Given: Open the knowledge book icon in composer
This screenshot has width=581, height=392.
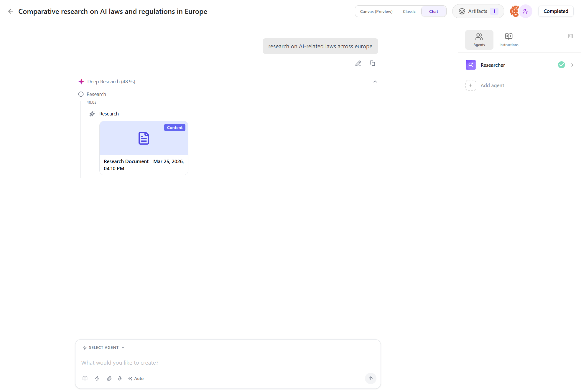Looking at the screenshot, I should pyautogui.click(x=85, y=378).
